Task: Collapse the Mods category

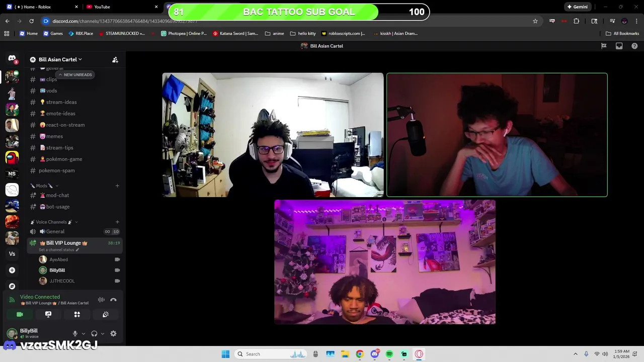Action: [44, 186]
